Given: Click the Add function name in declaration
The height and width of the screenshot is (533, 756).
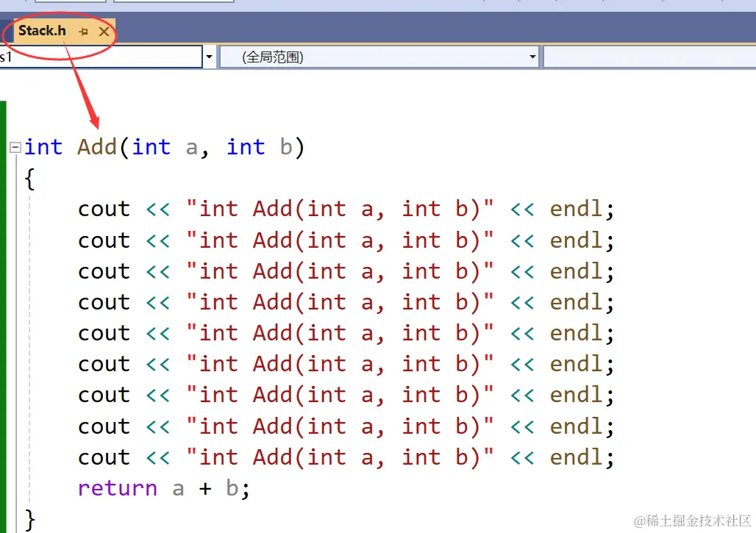Looking at the screenshot, I should tap(97, 146).
